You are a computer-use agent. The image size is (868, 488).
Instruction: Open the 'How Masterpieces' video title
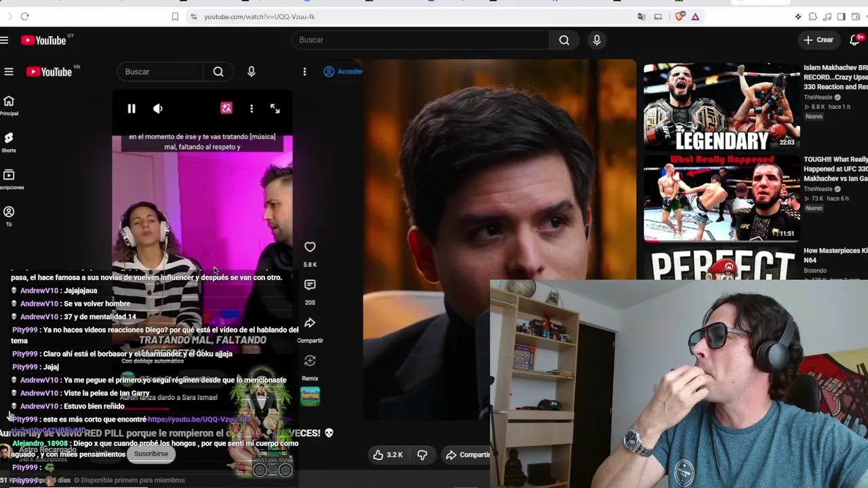[835, 256]
